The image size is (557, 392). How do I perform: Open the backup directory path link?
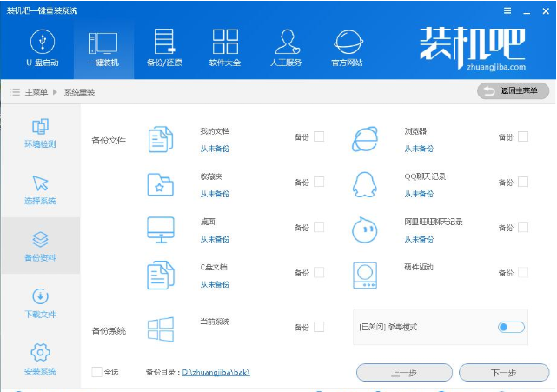click(x=217, y=372)
